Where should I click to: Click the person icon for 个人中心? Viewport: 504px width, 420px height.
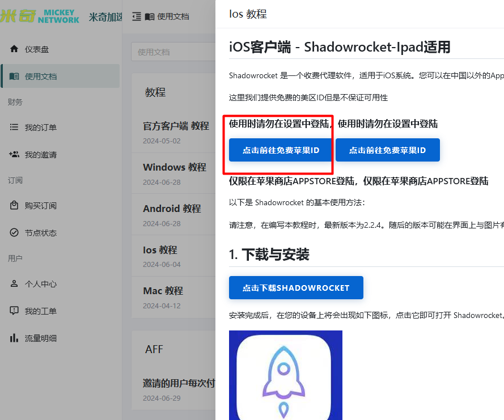tap(14, 283)
